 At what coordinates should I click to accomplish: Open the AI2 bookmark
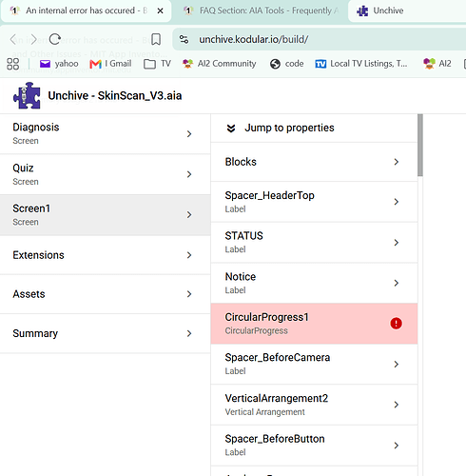pos(437,64)
